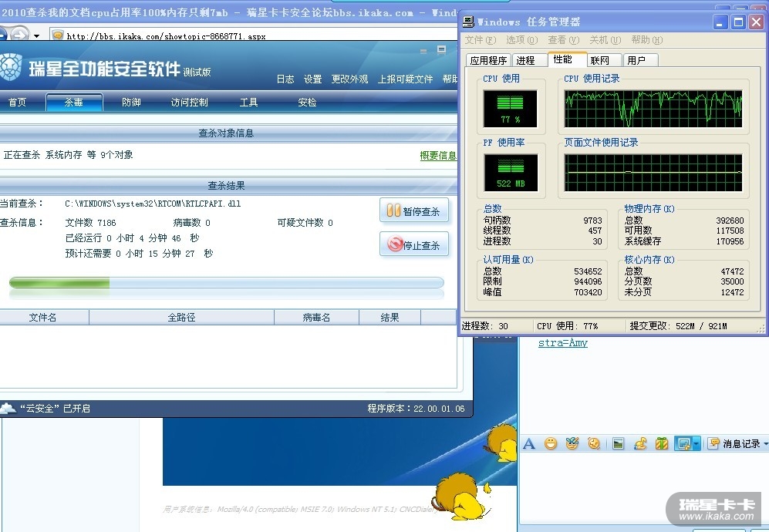
Task: Open the 消息记录 message history button
Action: point(734,444)
